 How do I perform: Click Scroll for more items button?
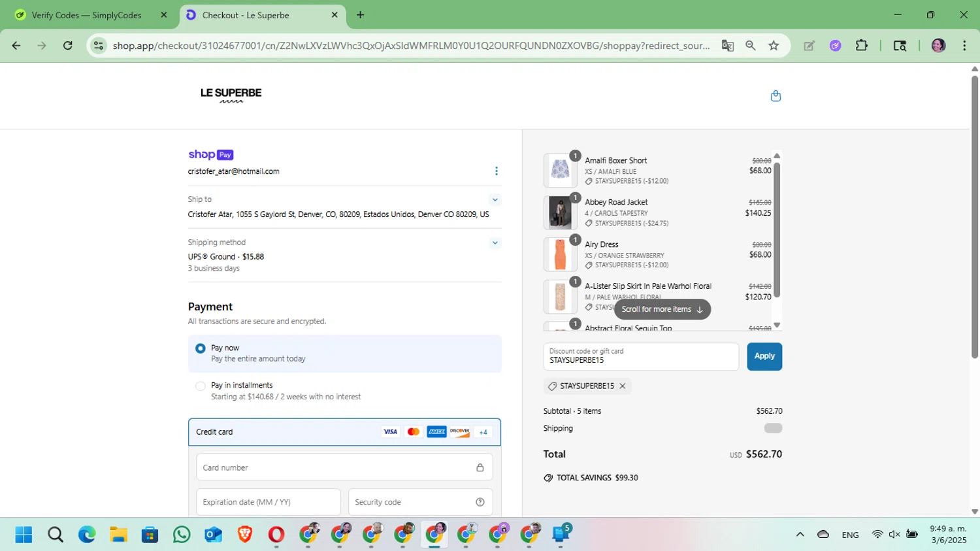[x=662, y=309]
